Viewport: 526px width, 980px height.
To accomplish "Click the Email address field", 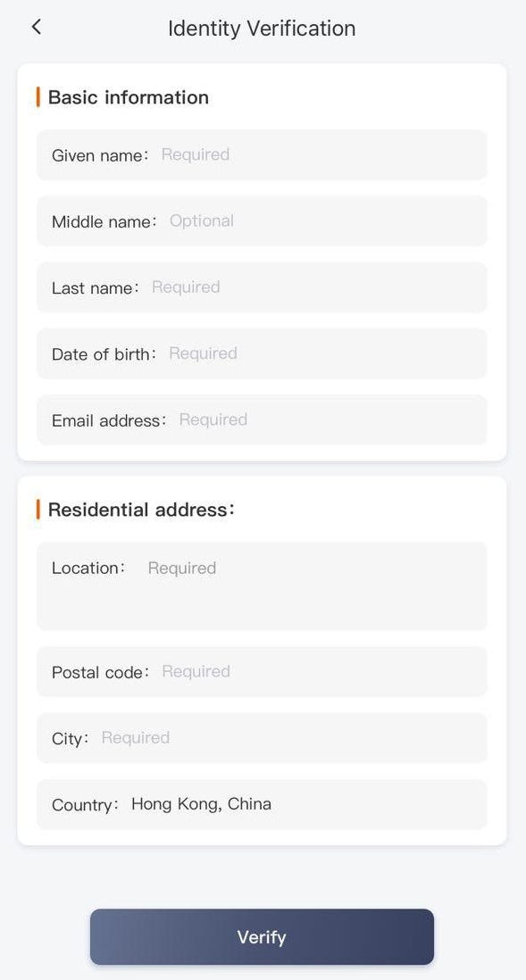I will coord(261,419).
